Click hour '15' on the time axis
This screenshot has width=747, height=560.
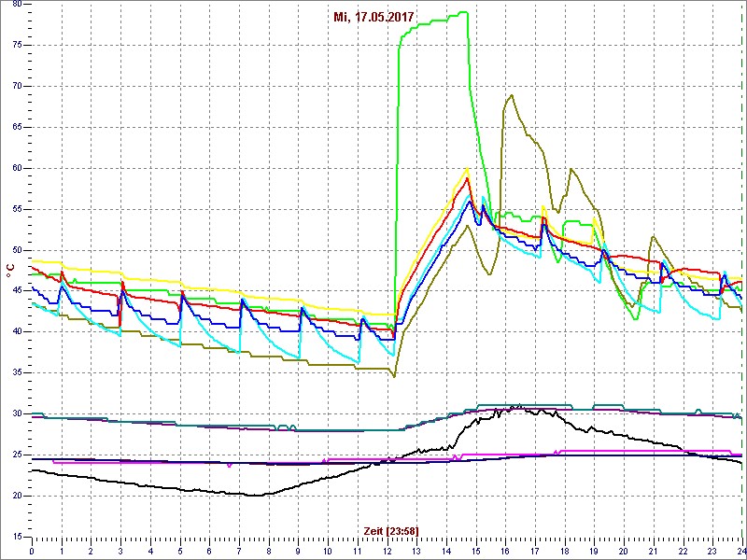(x=476, y=551)
